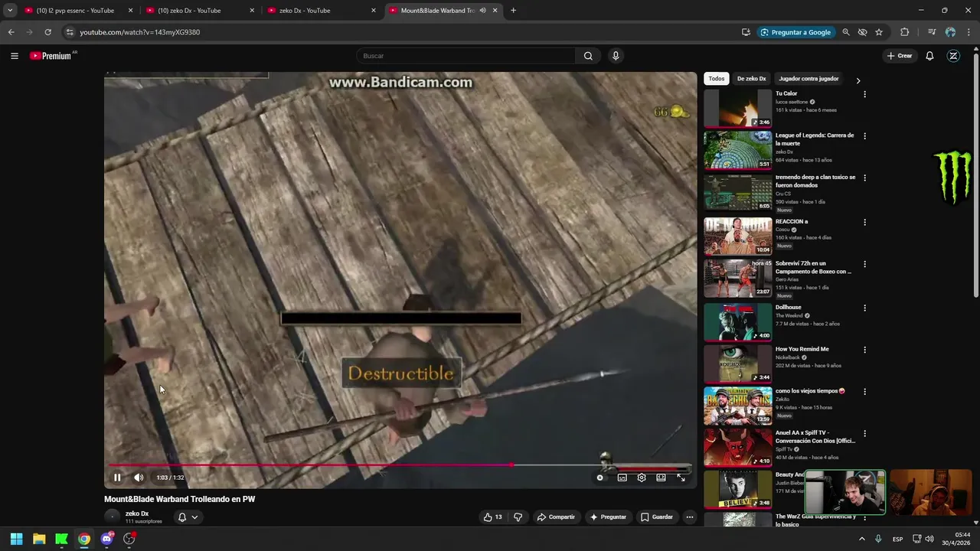Open more actions three-dot under video
This screenshot has height=551, width=980.
pos(689,517)
